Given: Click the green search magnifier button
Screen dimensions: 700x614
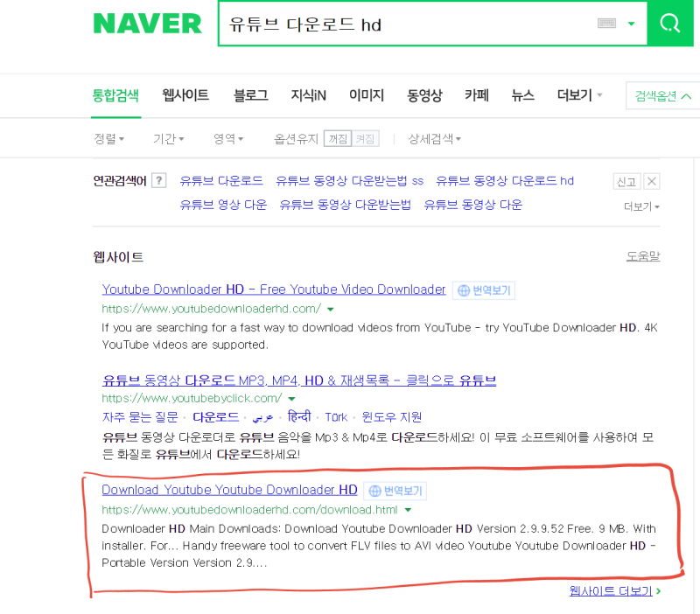Looking at the screenshot, I should [x=670, y=24].
